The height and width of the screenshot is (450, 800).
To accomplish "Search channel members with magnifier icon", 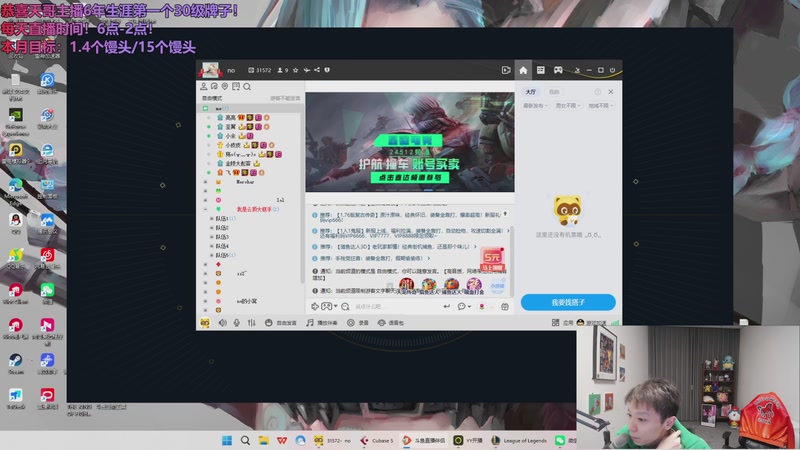I will 247,87.
